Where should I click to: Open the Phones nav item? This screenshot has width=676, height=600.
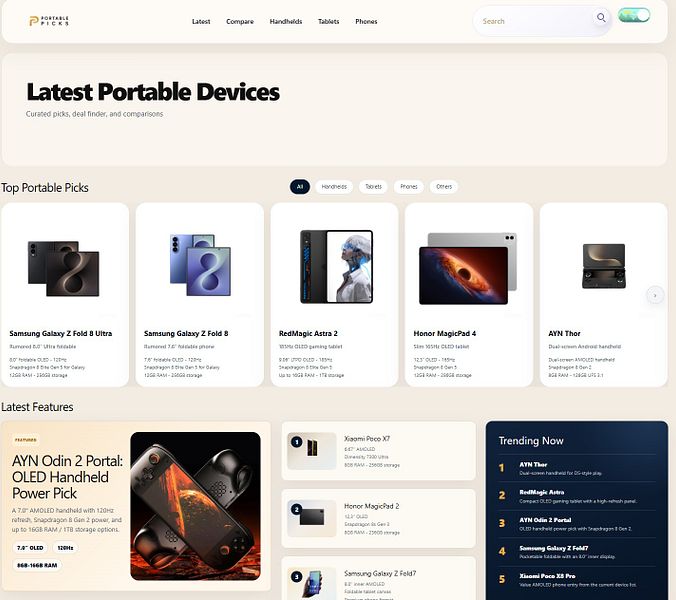(x=366, y=21)
